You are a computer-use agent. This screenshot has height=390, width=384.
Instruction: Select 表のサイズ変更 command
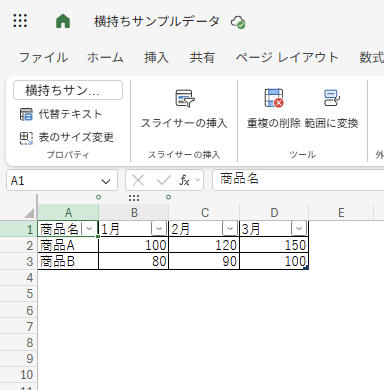tap(76, 137)
